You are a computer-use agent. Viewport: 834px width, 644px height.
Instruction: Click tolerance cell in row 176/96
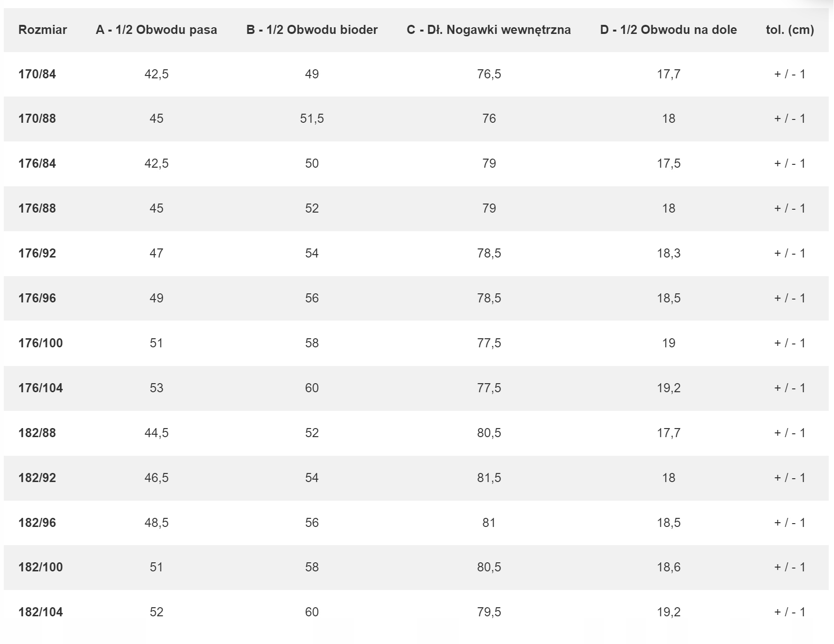click(x=790, y=298)
